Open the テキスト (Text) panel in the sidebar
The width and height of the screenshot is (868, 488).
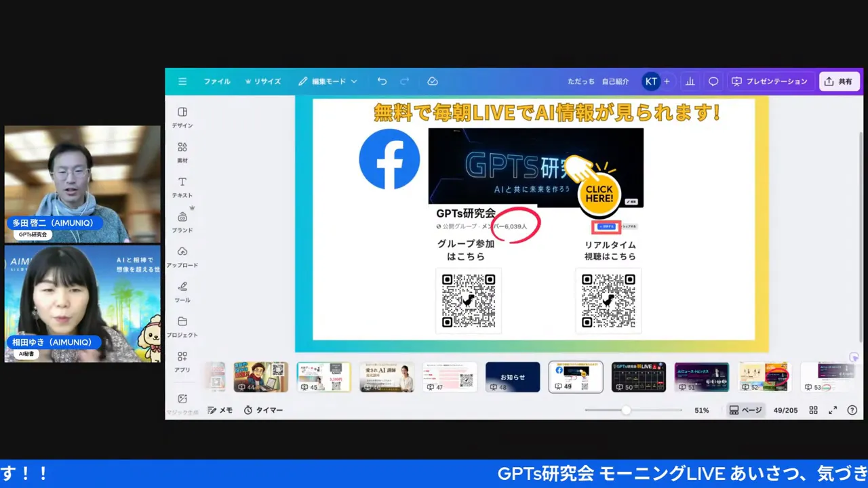[x=182, y=186]
